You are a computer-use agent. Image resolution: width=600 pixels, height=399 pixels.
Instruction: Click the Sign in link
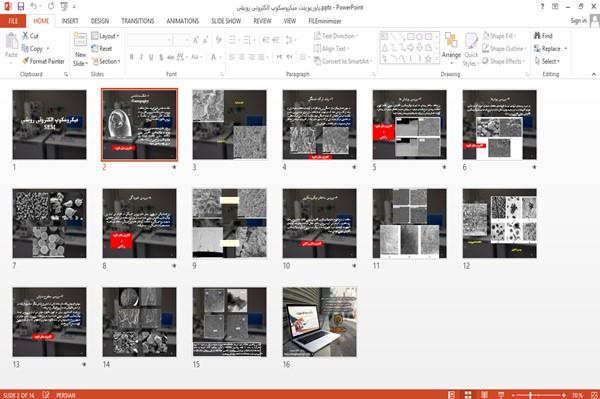(578, 21)
